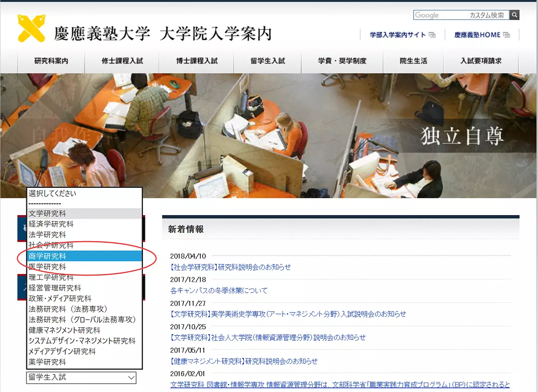Click external link icon beside 慶應義塾HOME

[x=506, y=34]
